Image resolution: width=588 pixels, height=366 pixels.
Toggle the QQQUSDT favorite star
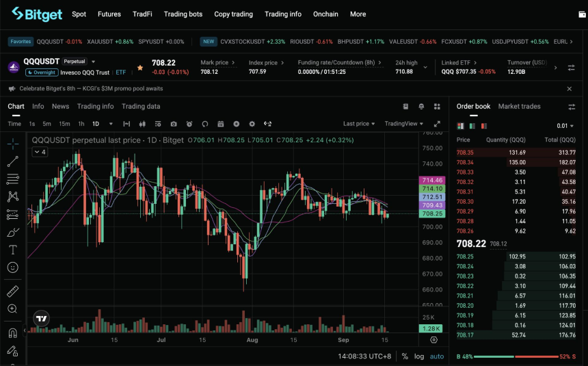coord(140,68)
